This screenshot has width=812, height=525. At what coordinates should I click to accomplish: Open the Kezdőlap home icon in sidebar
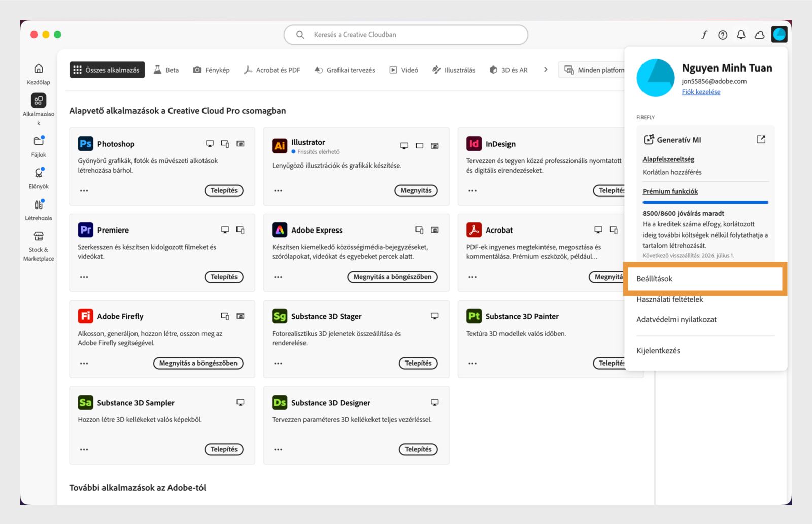[x=39, y=69]
